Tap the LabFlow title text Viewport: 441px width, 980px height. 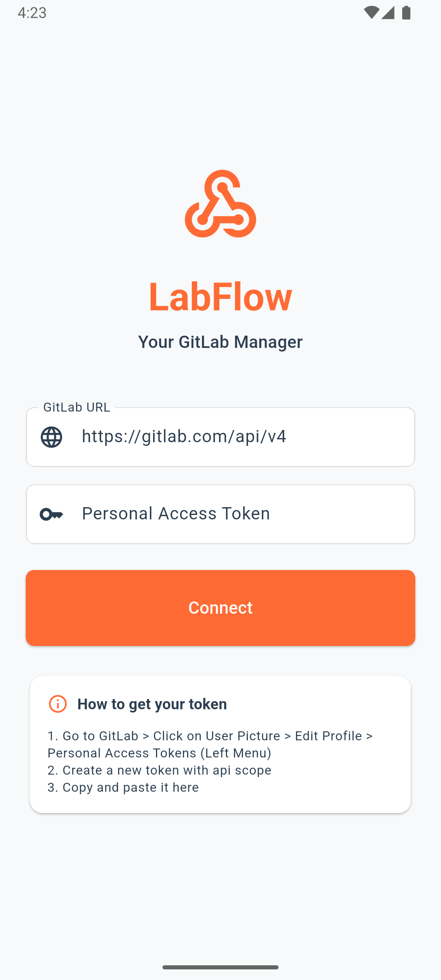tap(220, 297)
